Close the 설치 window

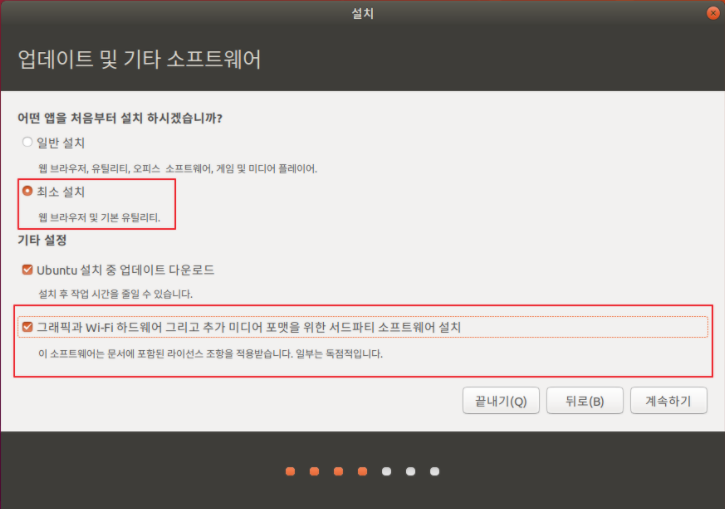tap(713, 13)
